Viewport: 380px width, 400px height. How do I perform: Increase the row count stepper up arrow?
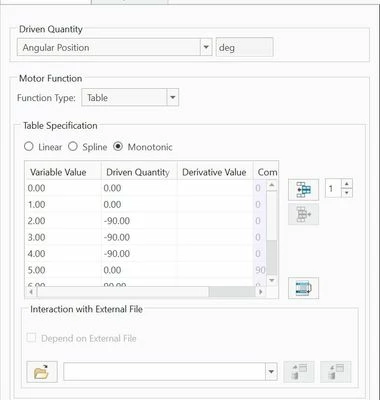[x=347, y=184]
